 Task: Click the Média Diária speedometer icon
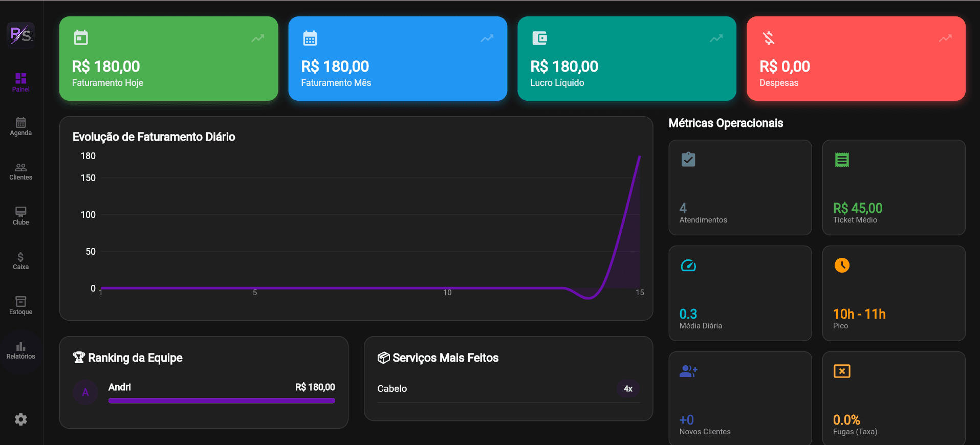[688, 265]
